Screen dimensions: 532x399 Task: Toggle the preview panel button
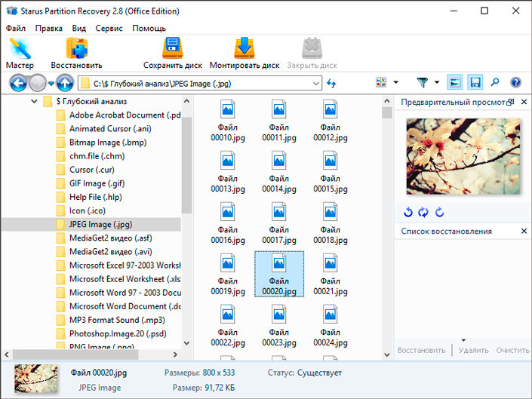click(454, 82)
